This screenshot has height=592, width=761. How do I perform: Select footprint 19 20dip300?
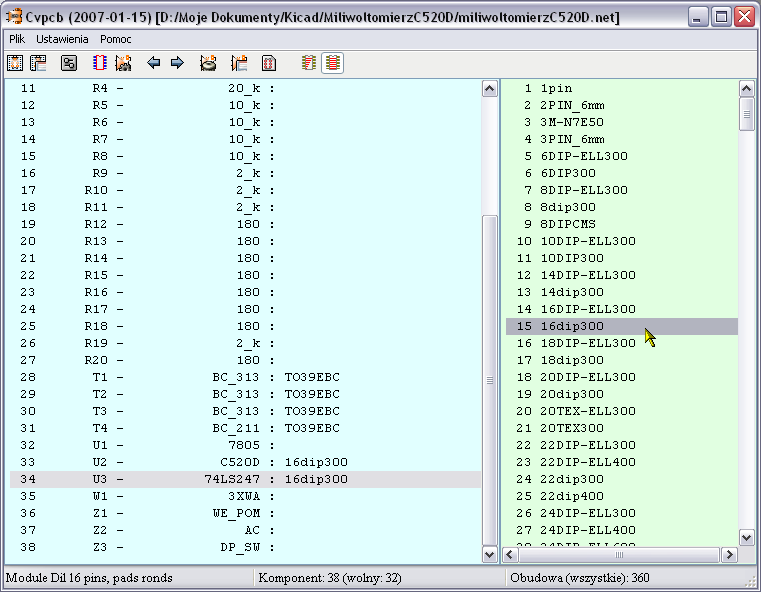[622, 394]
